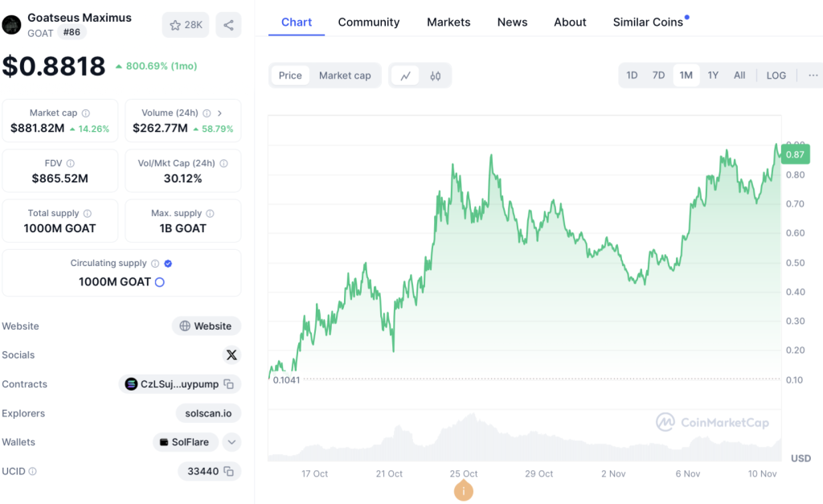
Task: Expand Volume (24h) details arrow
Action: point(219,113)
